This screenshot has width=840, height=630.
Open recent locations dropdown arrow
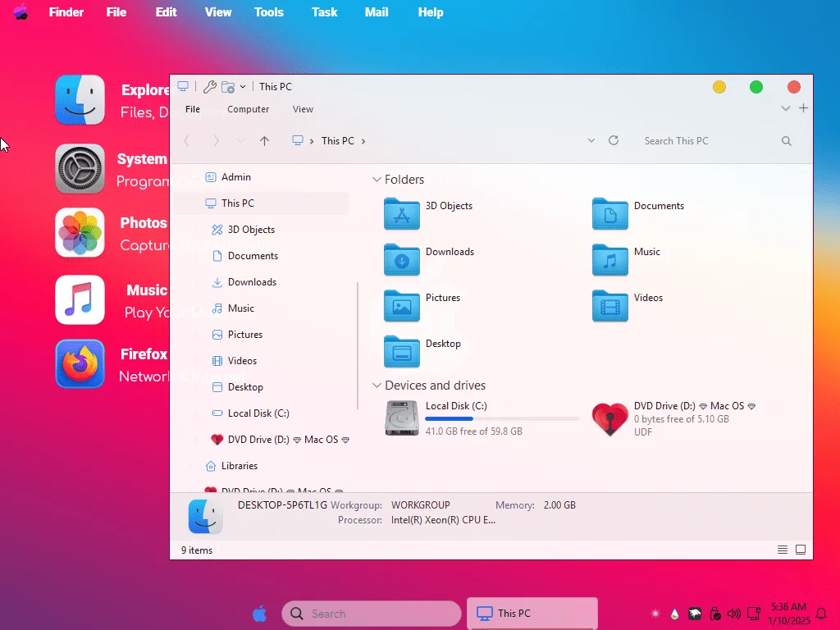[240, 141]
